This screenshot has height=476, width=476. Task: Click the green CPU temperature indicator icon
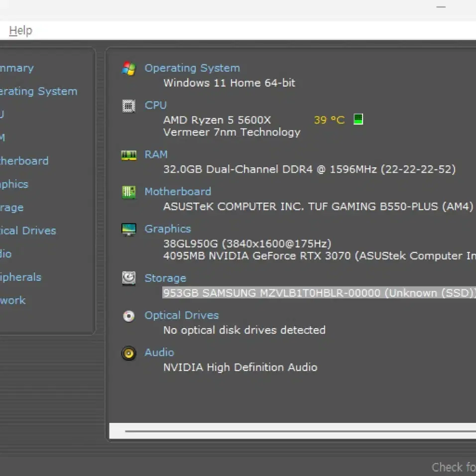click(x=358, y=119)
